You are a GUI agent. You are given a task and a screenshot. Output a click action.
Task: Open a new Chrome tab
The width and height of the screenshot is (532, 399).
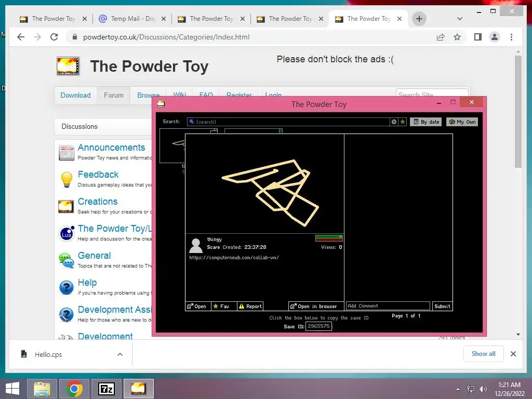(419, 19)
